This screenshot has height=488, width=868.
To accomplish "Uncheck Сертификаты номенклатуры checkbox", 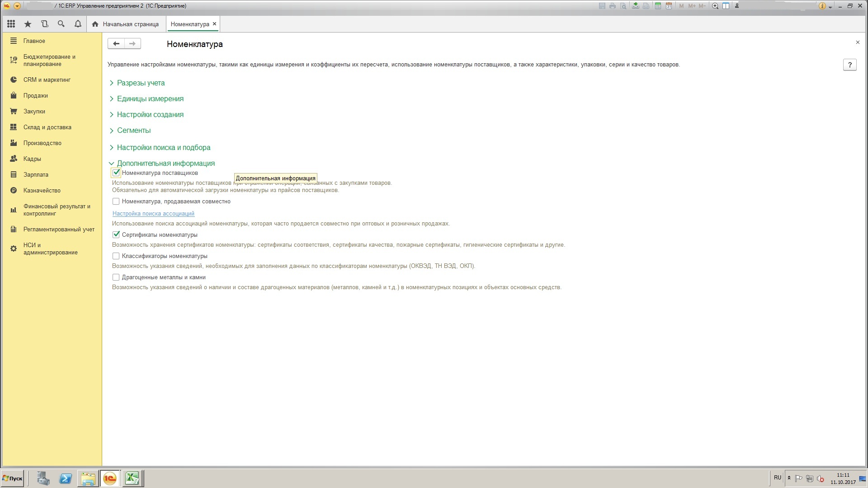I will (116, 235).
